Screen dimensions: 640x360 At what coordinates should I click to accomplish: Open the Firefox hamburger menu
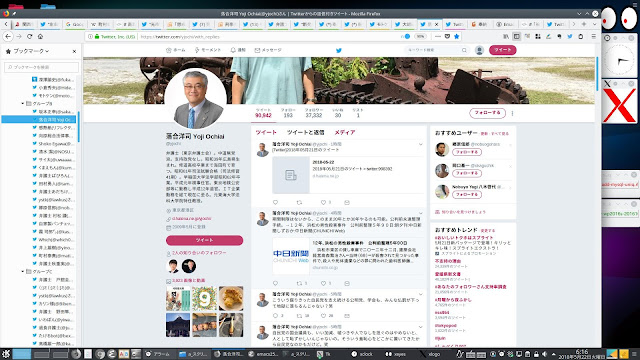593,36
